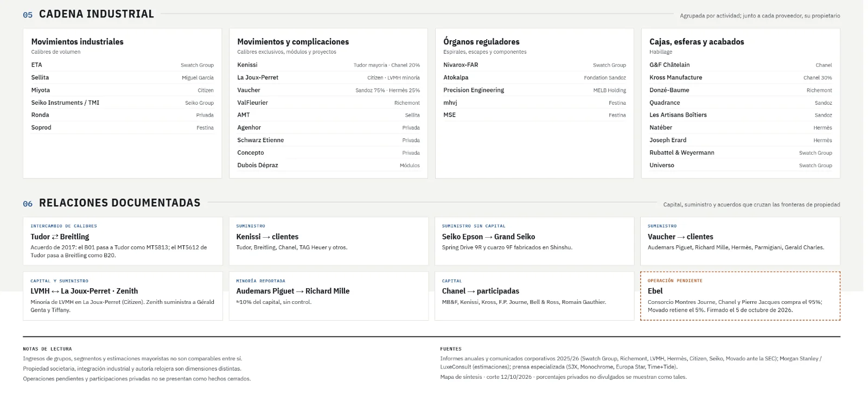This screenshot has height=413, width=868.
Task: Click the LVMH ↔ La Joux-Perret · Zenith card
Action: point(123,296)
